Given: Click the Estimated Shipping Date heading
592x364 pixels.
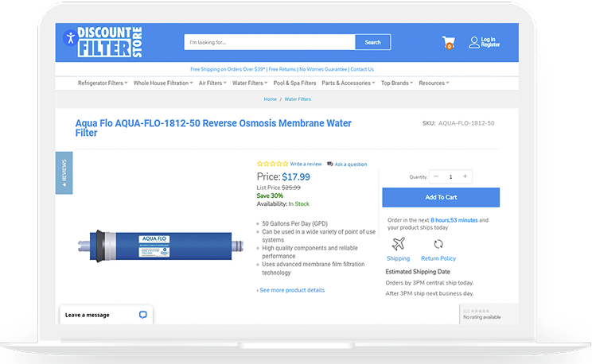Looking at the screenshot, I should pos(418,272).
